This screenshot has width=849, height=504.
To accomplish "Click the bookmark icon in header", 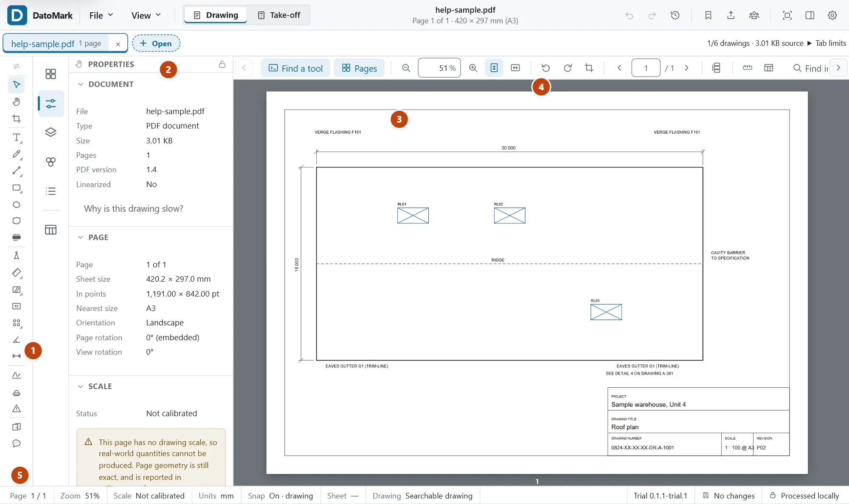I will click(x=708, y=15).
